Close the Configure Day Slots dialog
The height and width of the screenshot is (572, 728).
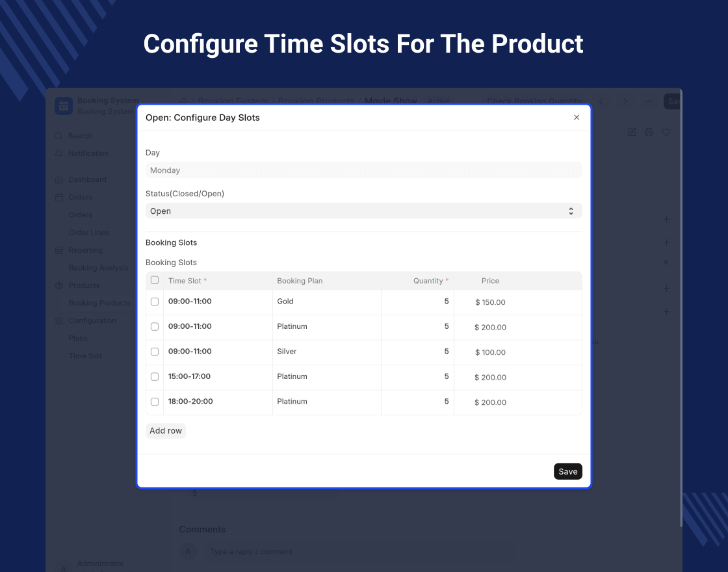[576, 118]
